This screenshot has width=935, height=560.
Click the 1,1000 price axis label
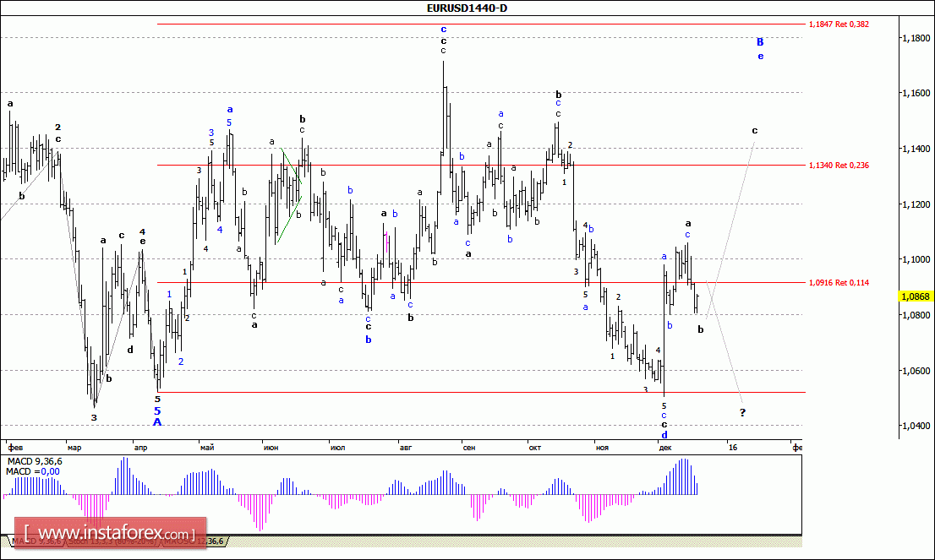[x=916, y=259]
